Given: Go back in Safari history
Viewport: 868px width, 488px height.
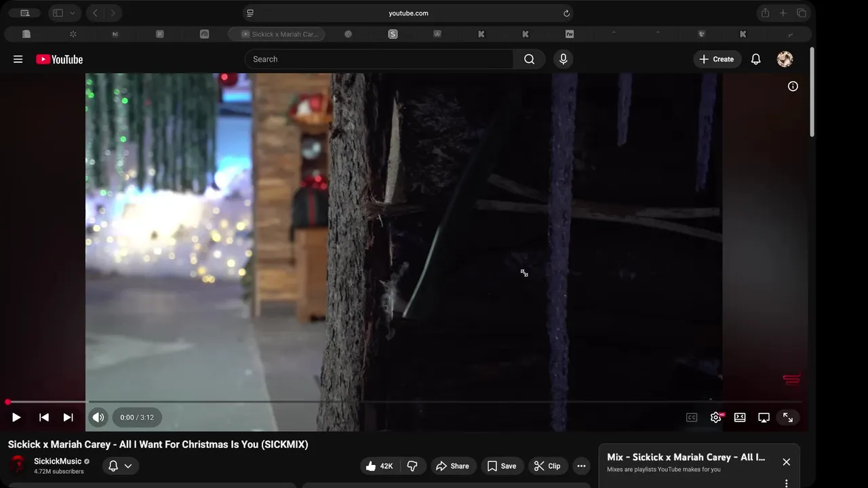Looking at the screenshot, I should click(x=96, y=13).
